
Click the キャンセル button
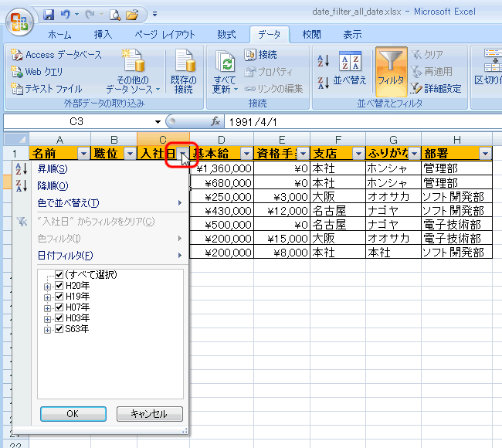(150, 414)
